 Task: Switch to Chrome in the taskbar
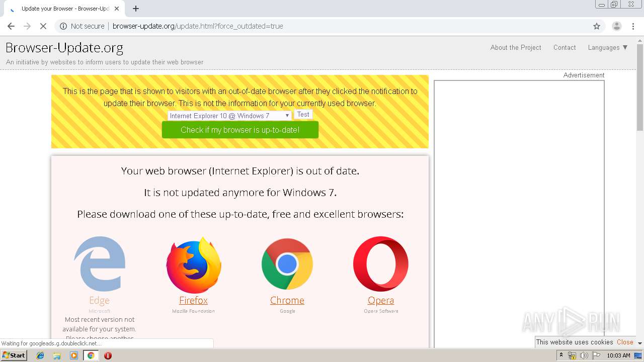(x=91, y=355)
